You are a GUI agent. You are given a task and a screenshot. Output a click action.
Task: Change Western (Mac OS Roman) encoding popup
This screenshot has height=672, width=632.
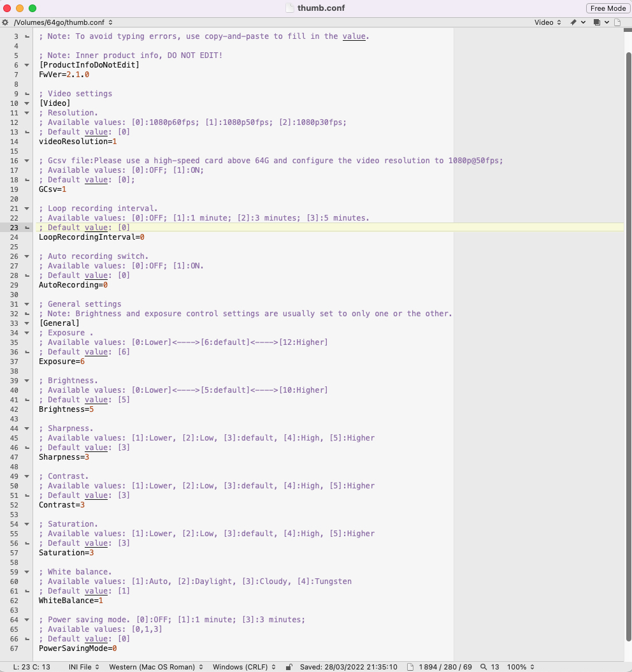(156, 667)
